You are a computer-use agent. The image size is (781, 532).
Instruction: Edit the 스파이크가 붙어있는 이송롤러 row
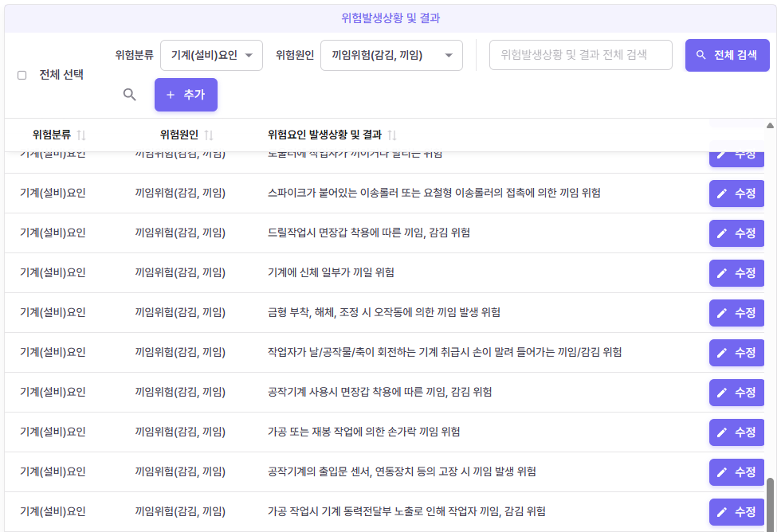tap(736, 194)
